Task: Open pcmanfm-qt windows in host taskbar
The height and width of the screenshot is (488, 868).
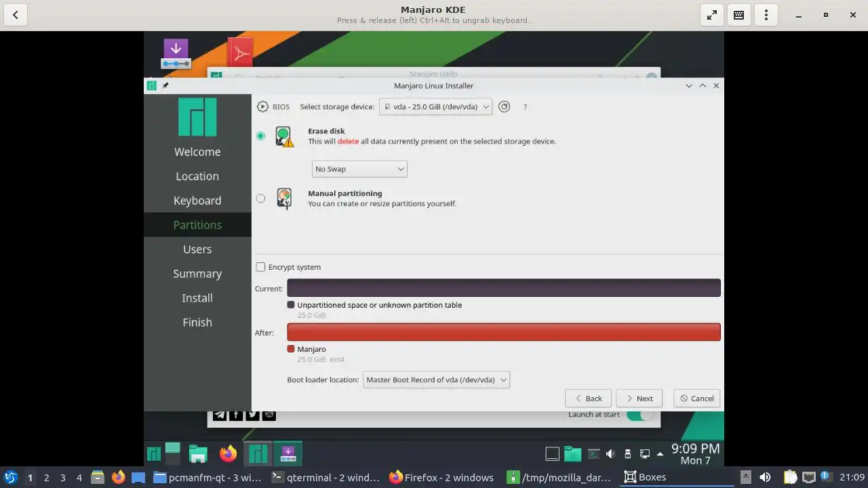Action: pos(208,477)
